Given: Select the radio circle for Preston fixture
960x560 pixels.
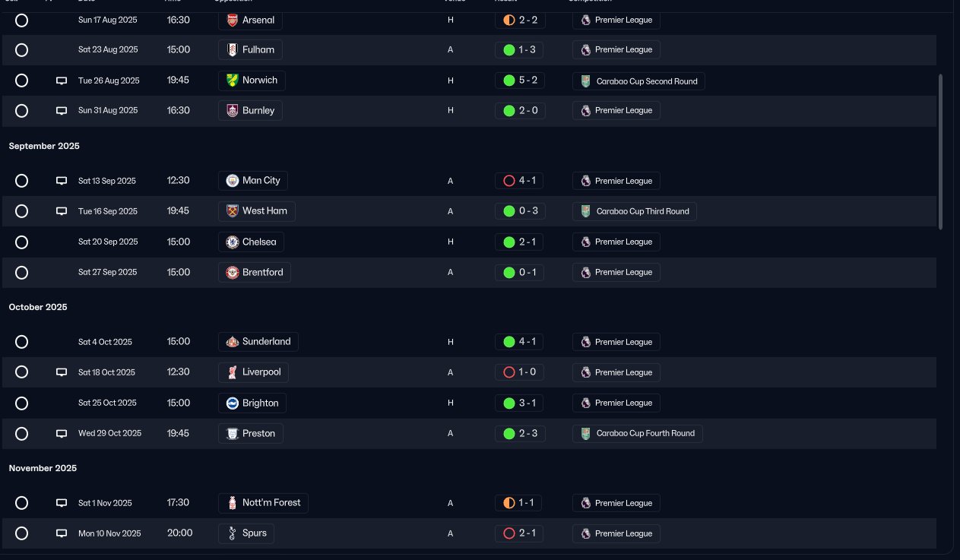Looking at the screenshot, I should point(22,433).
